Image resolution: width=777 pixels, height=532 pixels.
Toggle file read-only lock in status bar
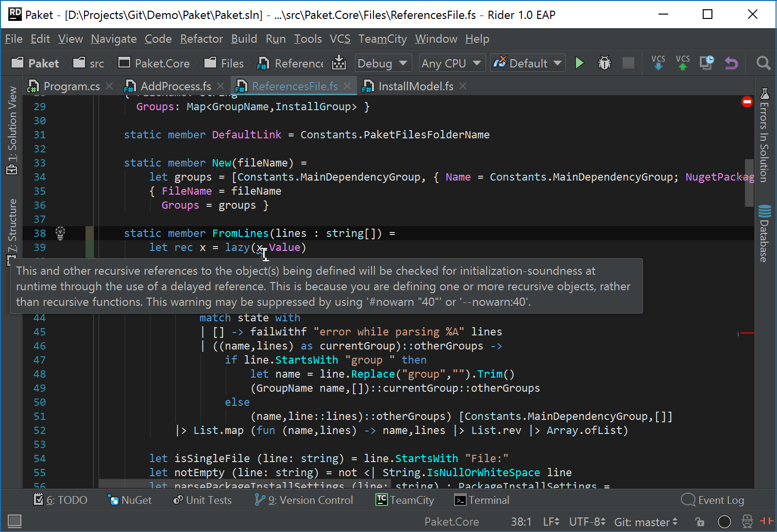pos(700,522)
